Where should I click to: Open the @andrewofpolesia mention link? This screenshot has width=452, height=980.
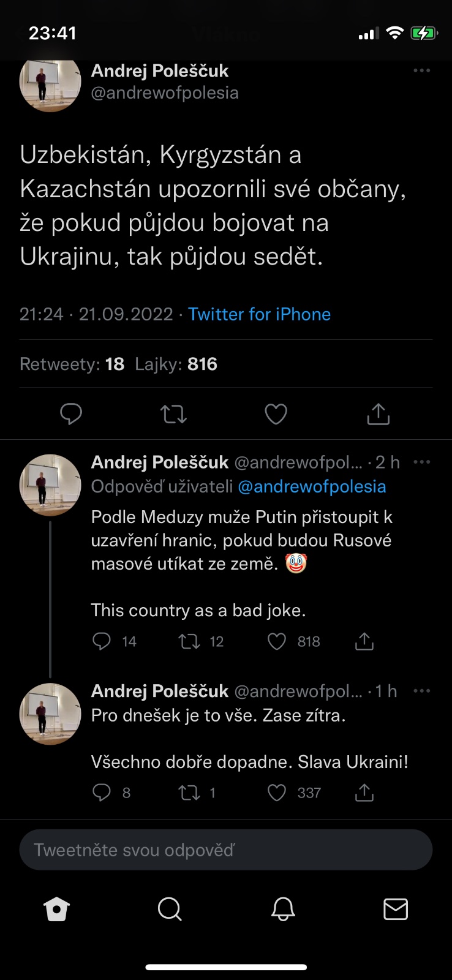click(312, 487)
